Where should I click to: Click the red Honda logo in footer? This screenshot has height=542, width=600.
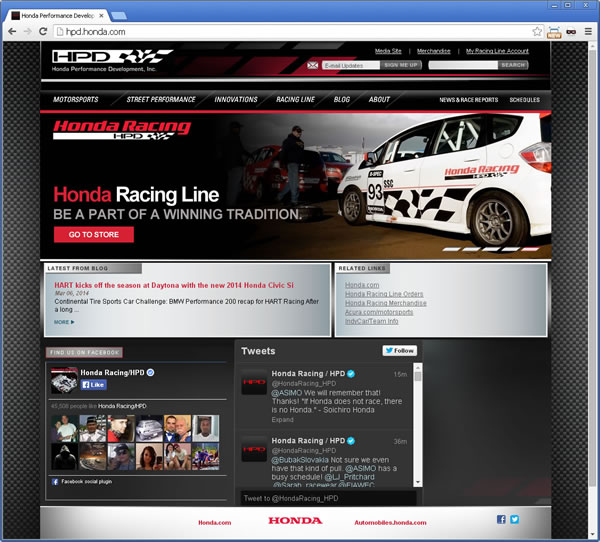pyautogui.click(x=294, y=521)
